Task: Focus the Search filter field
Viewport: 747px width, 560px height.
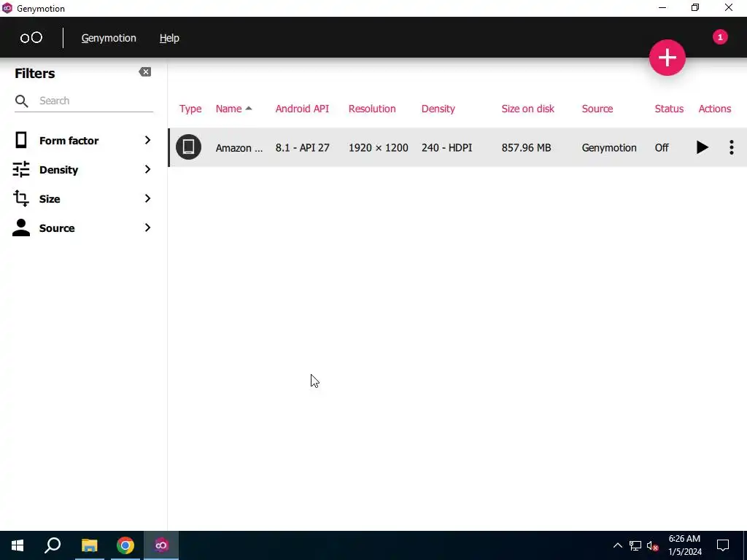Action: point(96,101)
